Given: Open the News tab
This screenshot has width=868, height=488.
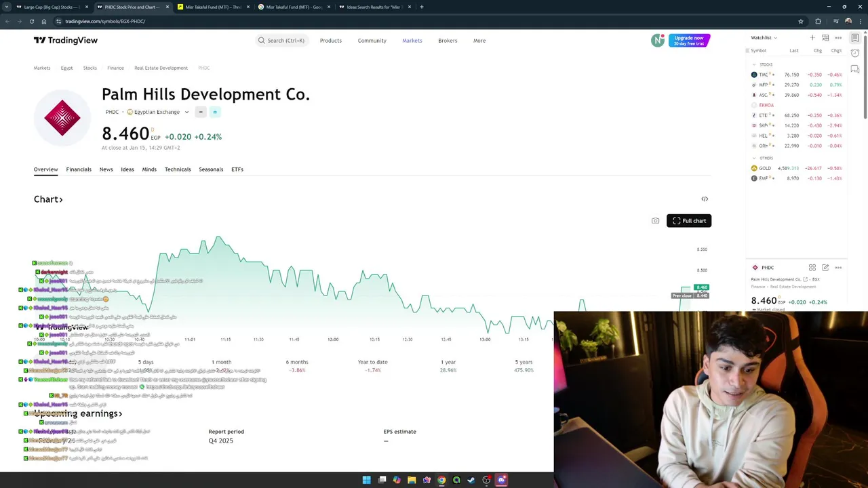Looking at the screenshot, I should (x=106, y=169).
